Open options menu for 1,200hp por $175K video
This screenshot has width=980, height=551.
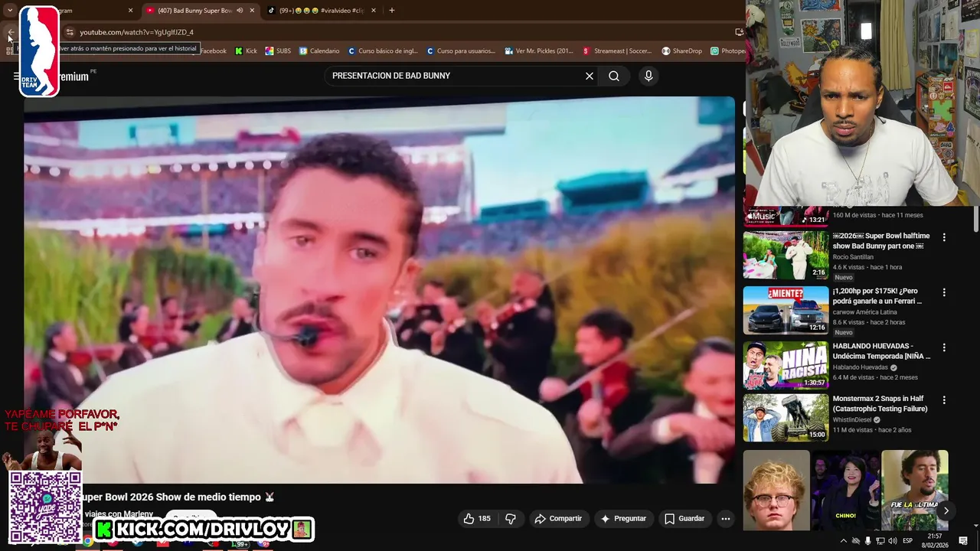(x=944, y=292)
